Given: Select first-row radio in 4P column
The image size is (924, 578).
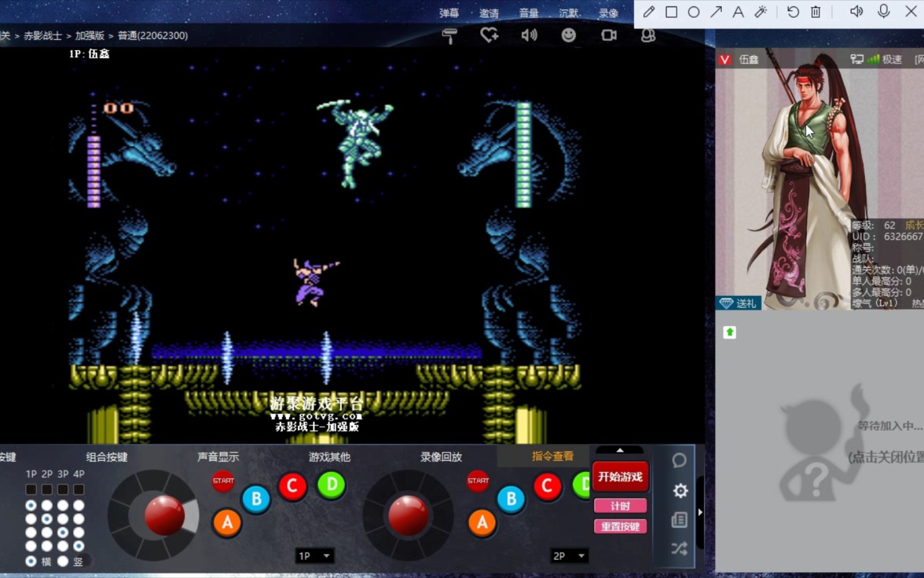Looking at the screenshot, I should click(x=79, y=505).
